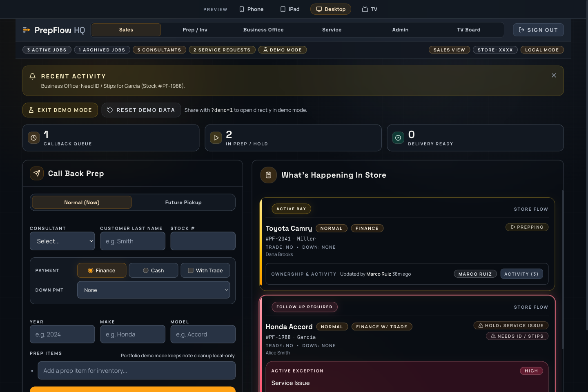This screenshot has width=588, height=392.
Task: Click the Customer Last Name field
Action: [x=132, y=241]
